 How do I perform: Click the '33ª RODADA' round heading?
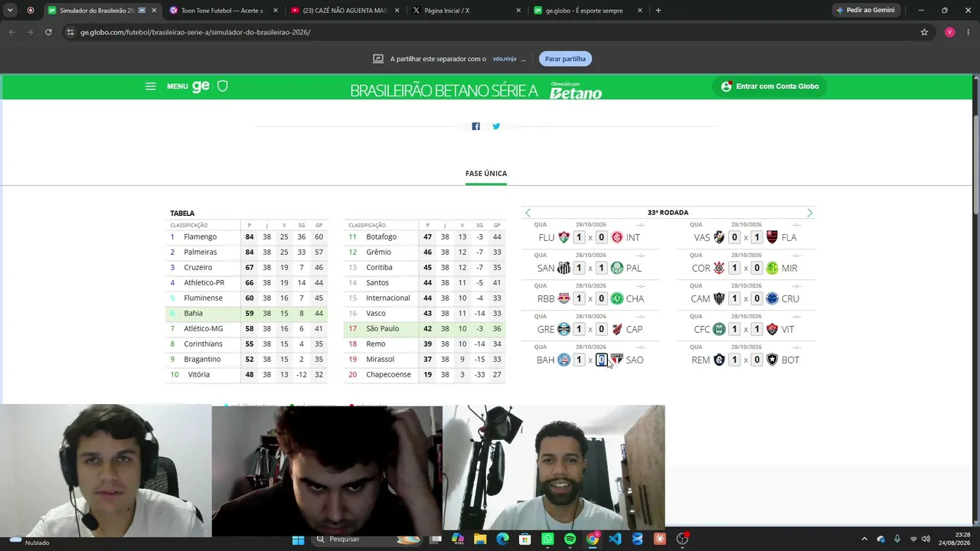(668, 213)
